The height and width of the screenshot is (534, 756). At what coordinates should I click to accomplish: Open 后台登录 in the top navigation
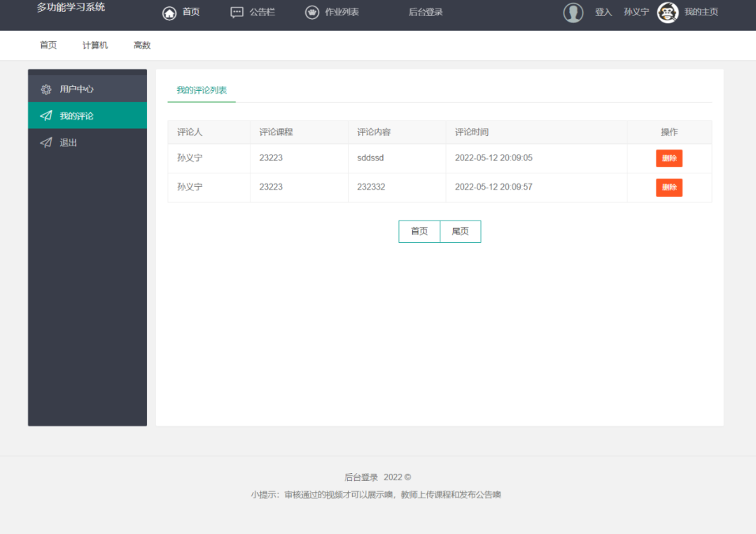click(x=426, y=12)
